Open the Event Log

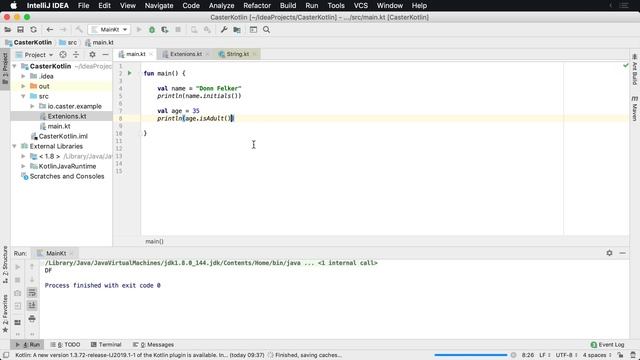coord(608,344)
